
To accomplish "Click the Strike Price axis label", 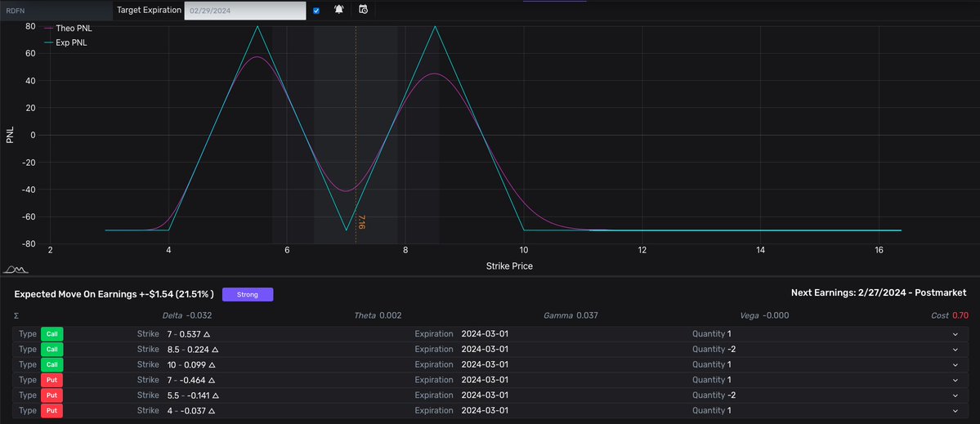I will click(509, 266).
